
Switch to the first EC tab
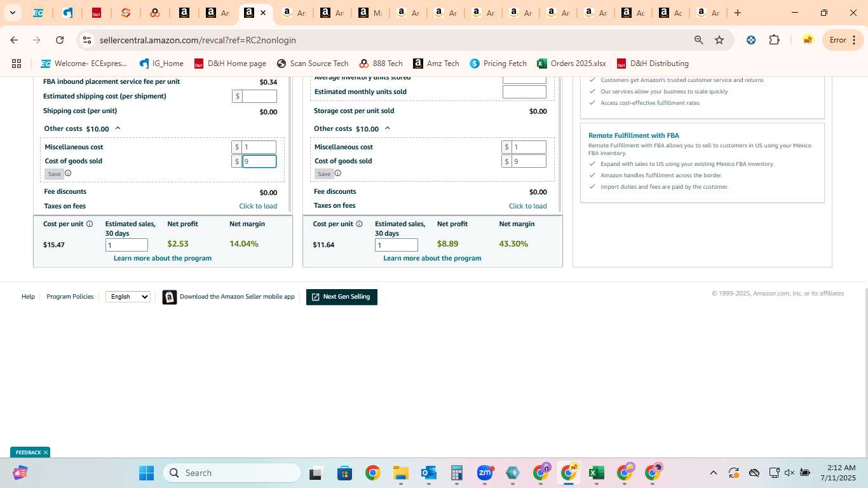38,13
